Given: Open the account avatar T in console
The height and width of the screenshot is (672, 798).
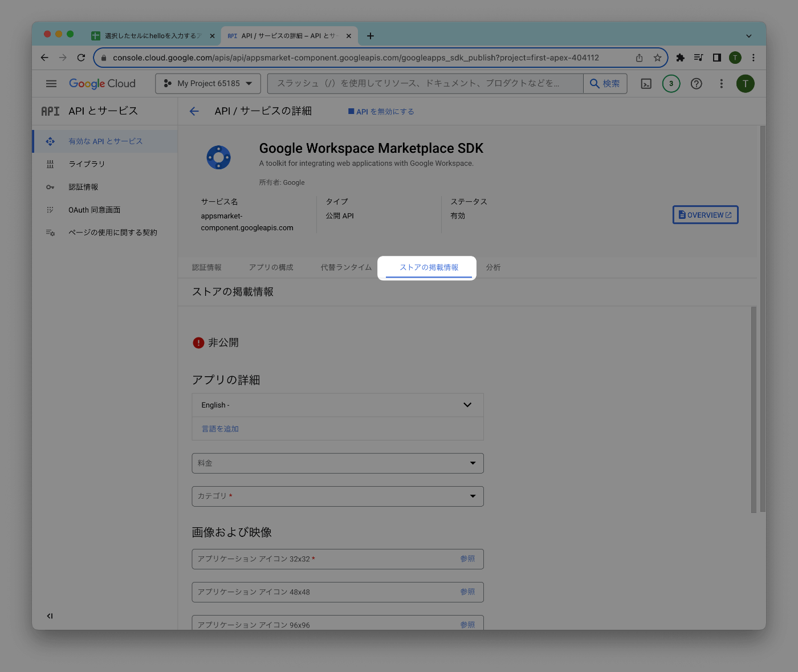Looking at the screenshot, I should pyautogui.click(x=745, y=84).
